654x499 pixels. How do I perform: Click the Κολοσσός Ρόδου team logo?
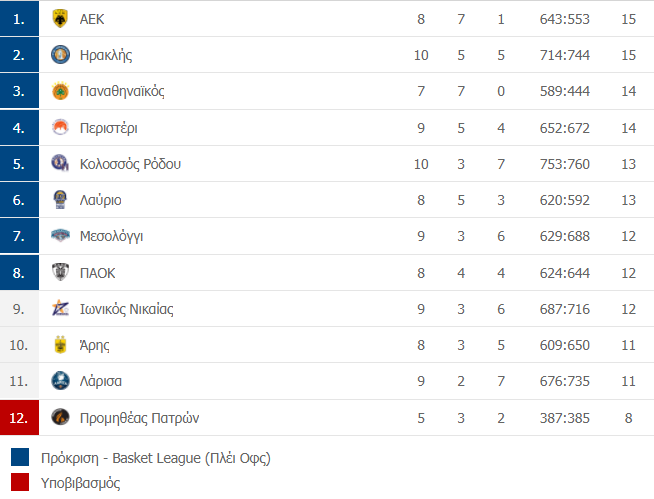pyautogui.click(x=60, y=163)
